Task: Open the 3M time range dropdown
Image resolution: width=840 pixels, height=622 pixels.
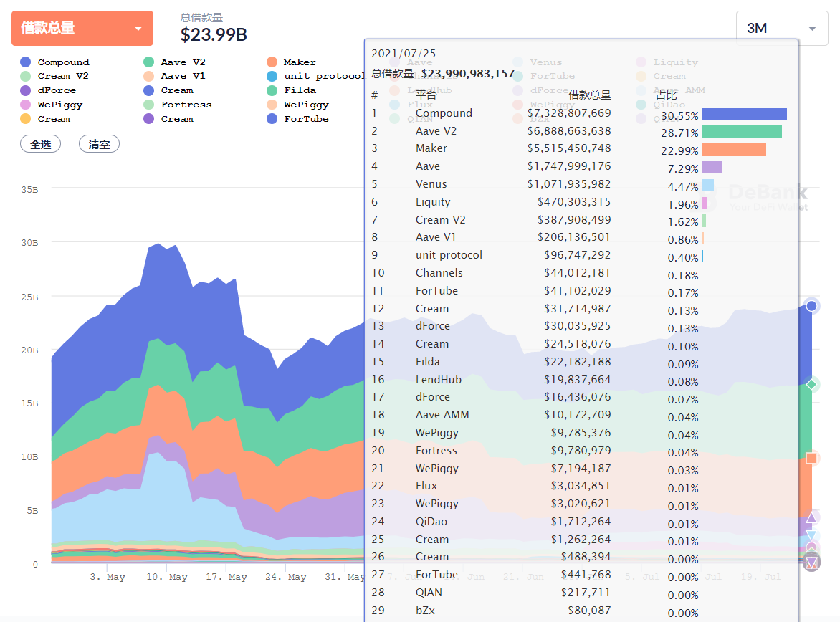Action: pos(782,28)
